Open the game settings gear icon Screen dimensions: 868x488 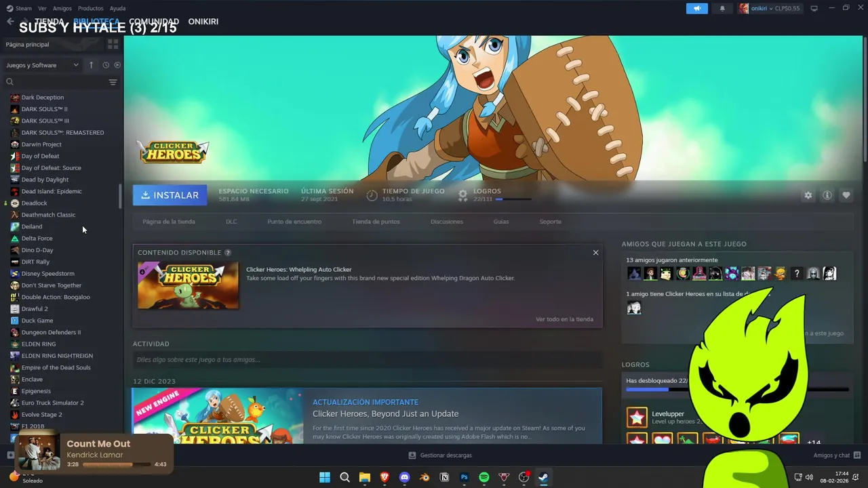coord(808,195)
